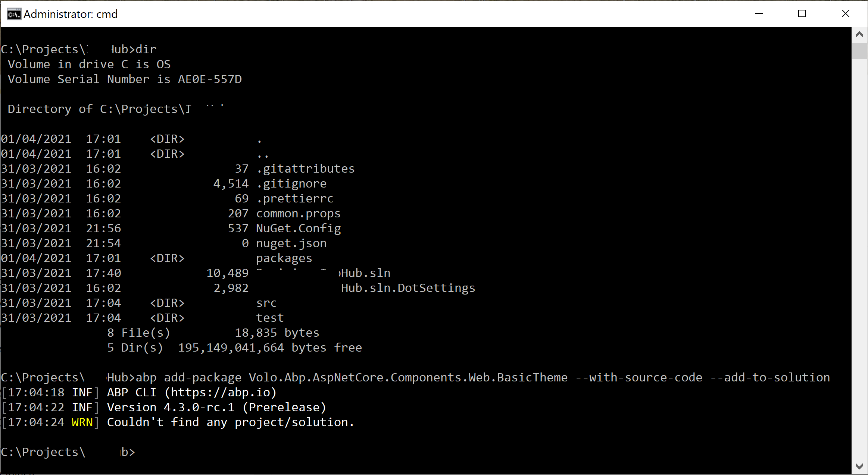Select the nuget.json file entry
The width and height of the screenshot is (868, 475).
point(291,243)
